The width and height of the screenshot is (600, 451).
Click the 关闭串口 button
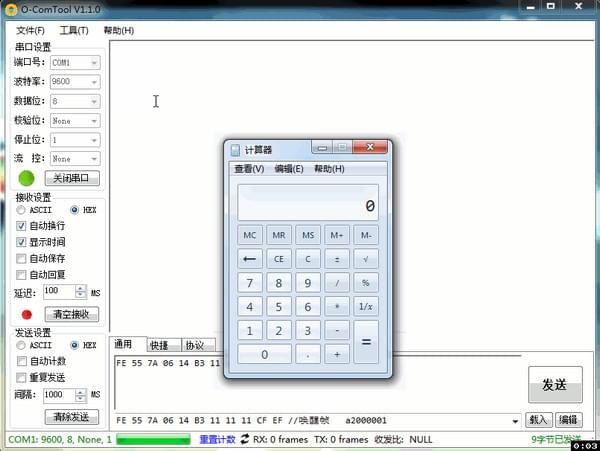tap(72, 178)
